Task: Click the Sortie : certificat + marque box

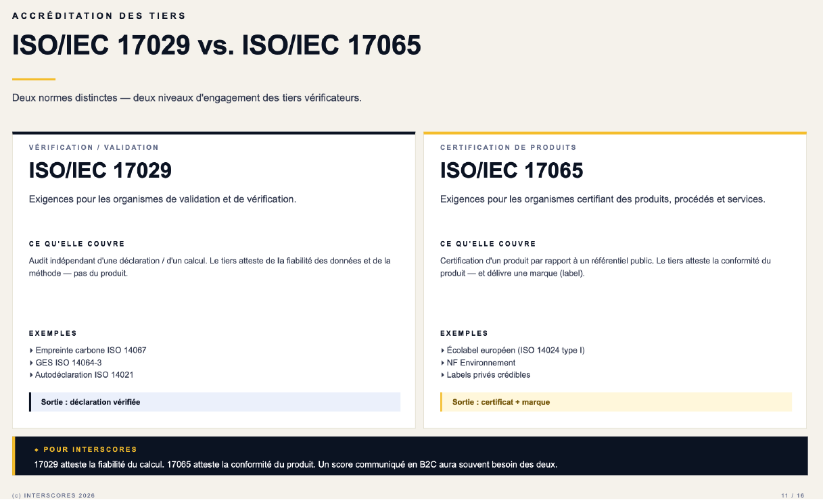Action: pyautogui.click(x=615, y=402)
